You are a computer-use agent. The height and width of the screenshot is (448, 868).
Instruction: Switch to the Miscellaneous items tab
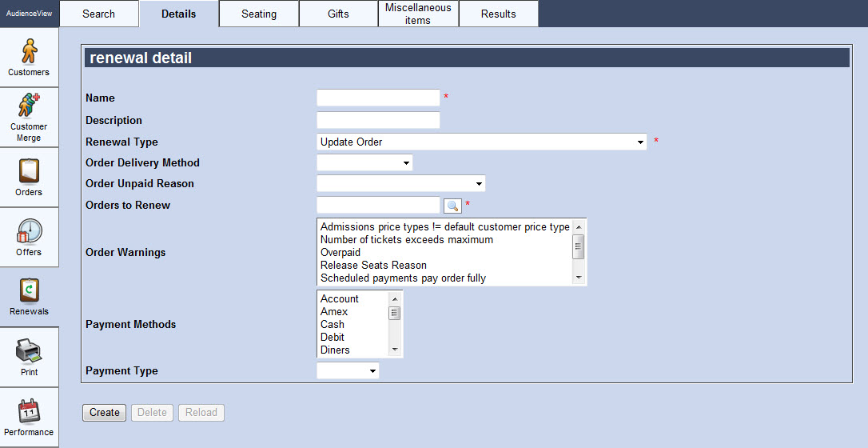(418, 14)
